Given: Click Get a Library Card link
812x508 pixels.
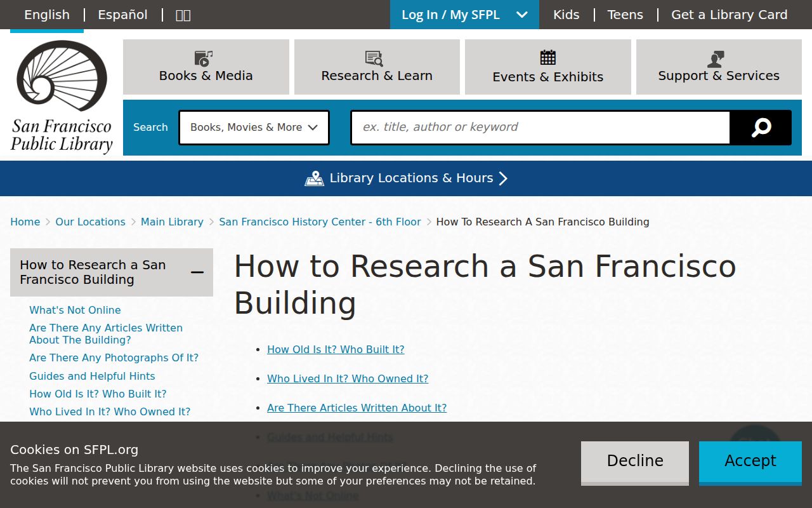Looking at the screenshot, I should pyautogui.click(x=730, y=15).
